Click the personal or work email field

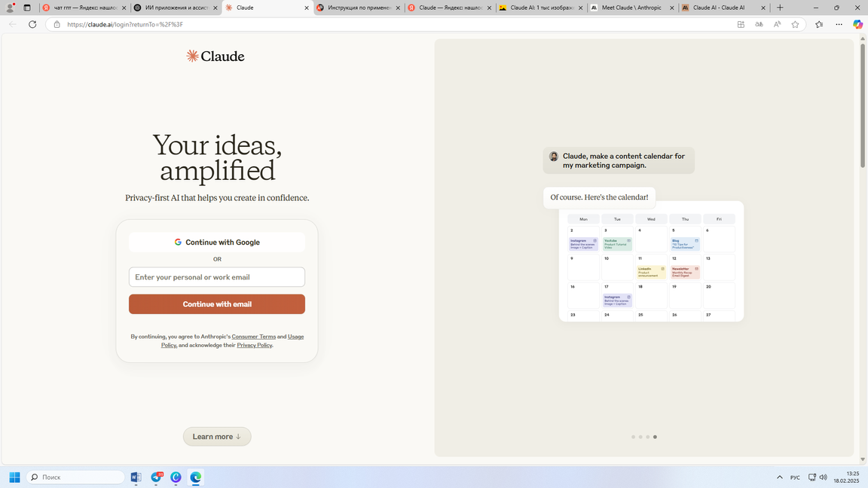pyautogui.click(x=217, y=277)
